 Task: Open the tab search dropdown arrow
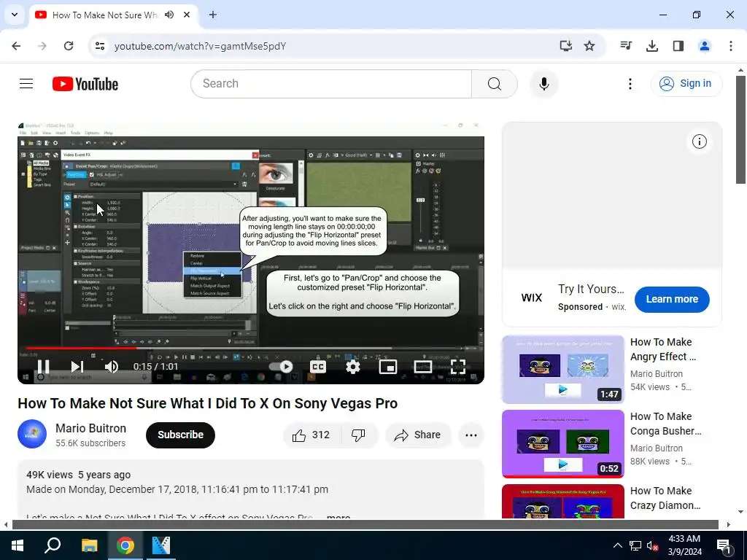[15, 15]
